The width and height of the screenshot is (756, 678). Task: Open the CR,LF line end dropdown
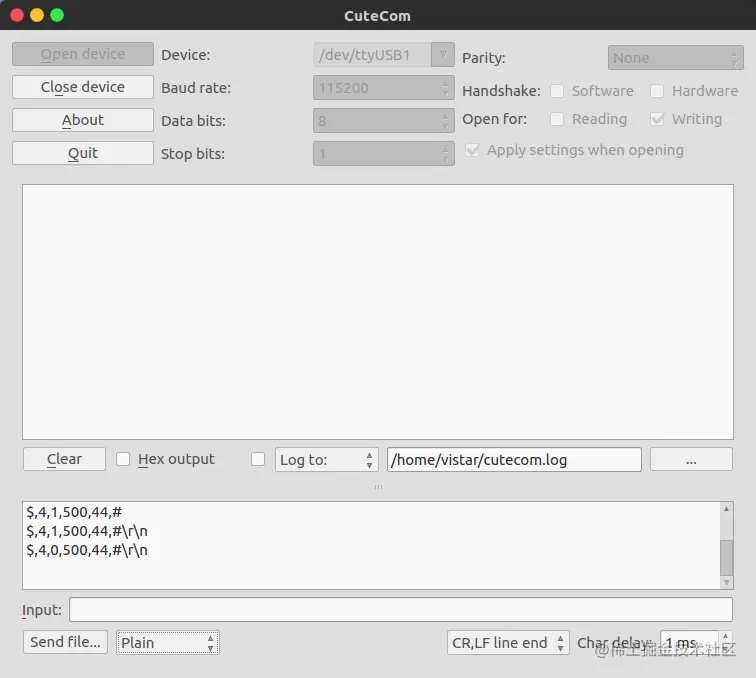pyautogui.click(x=508, y=642)
